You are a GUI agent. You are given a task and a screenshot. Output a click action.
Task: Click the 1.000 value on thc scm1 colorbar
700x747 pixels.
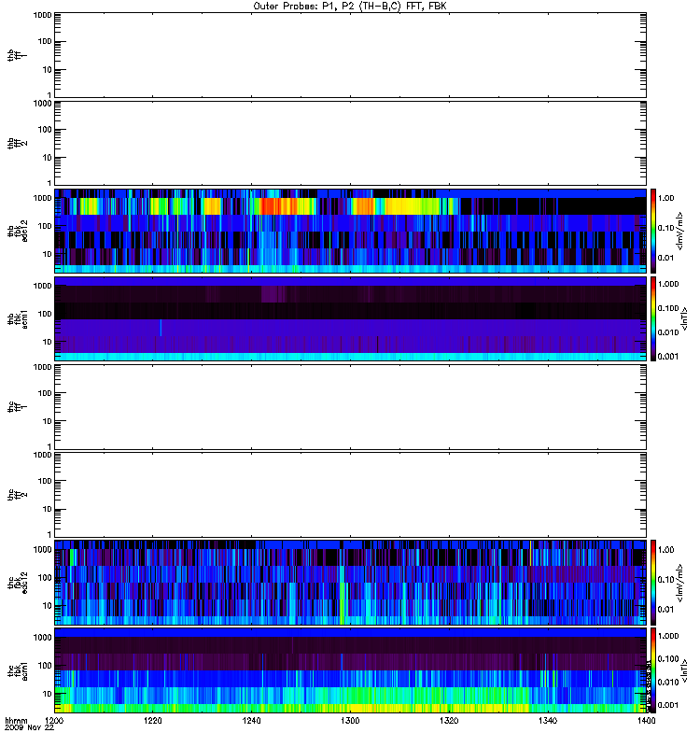click(x=668, y=636)
